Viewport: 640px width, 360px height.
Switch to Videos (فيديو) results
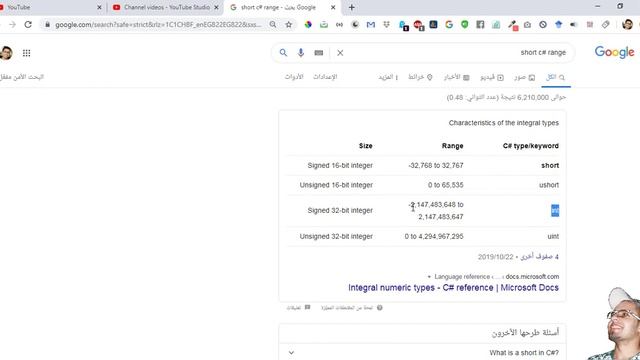click(x=492, y=77)
